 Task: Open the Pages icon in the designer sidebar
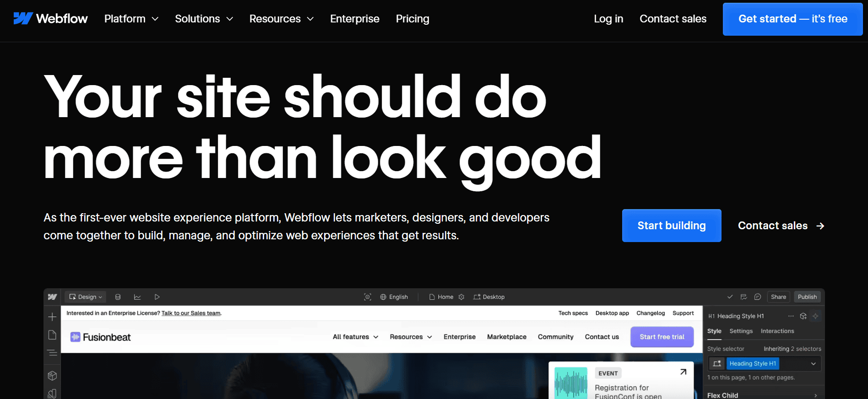click(52, 335)
